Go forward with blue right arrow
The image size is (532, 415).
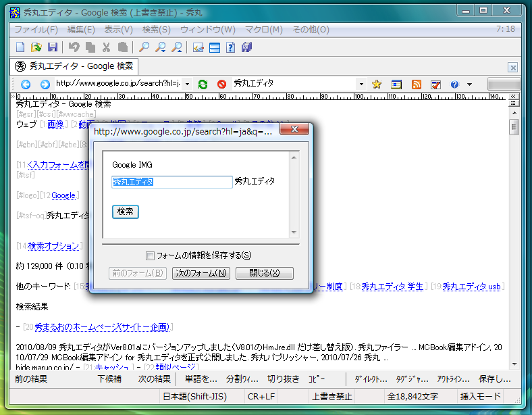point(45,84)
